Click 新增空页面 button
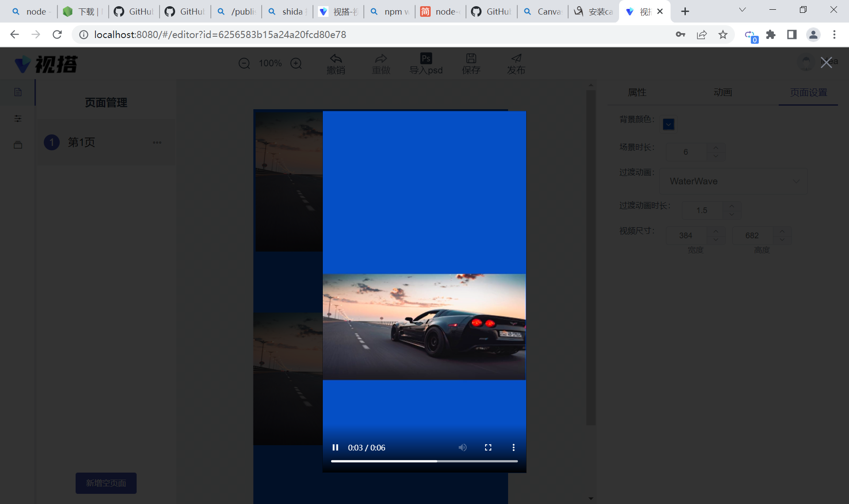This screenshot has width=849, height=504. point(106,483)
